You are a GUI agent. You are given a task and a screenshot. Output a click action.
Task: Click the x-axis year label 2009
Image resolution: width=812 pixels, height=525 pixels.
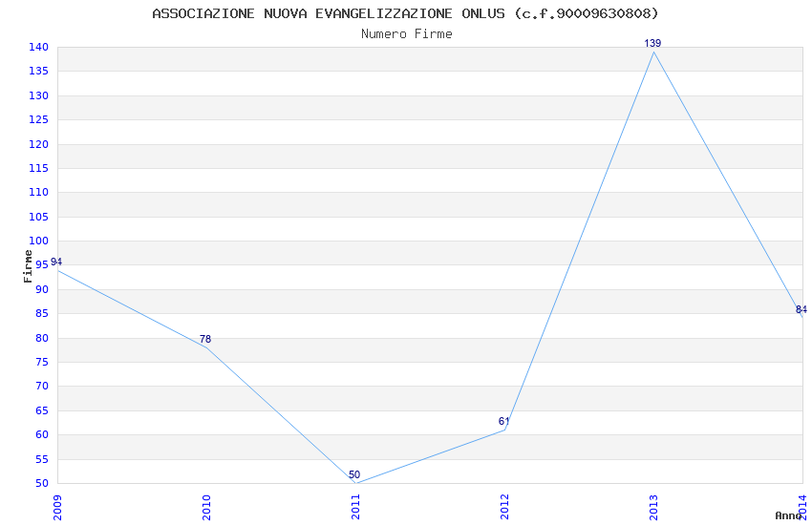pos(57,507)
